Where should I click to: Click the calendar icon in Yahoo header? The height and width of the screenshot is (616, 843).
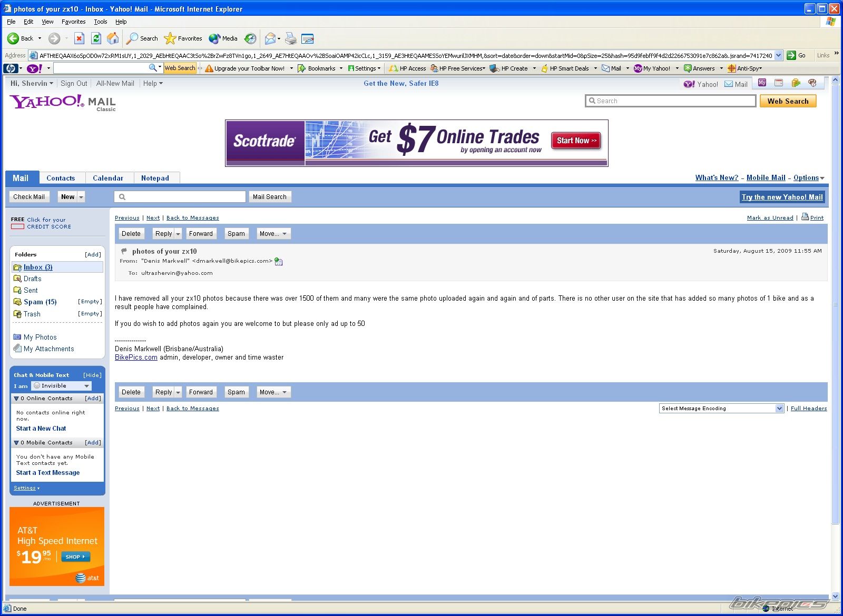pyautogui.click(x=779, y=83)
